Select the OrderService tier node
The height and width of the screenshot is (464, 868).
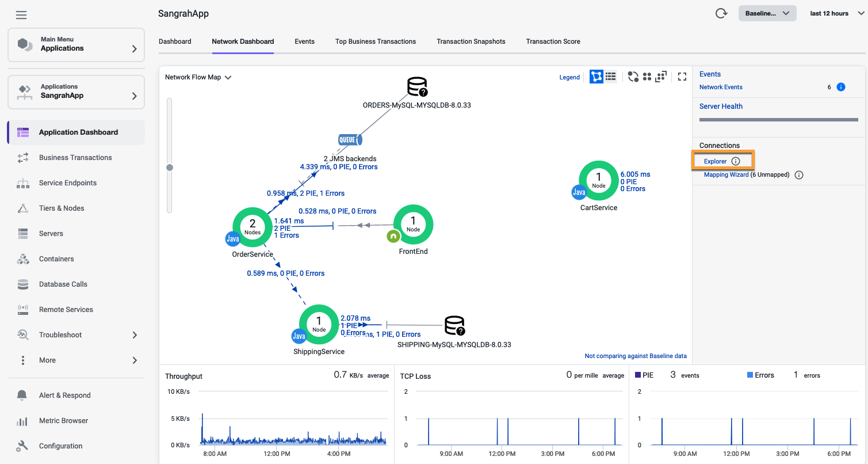(x=252, y=227)
